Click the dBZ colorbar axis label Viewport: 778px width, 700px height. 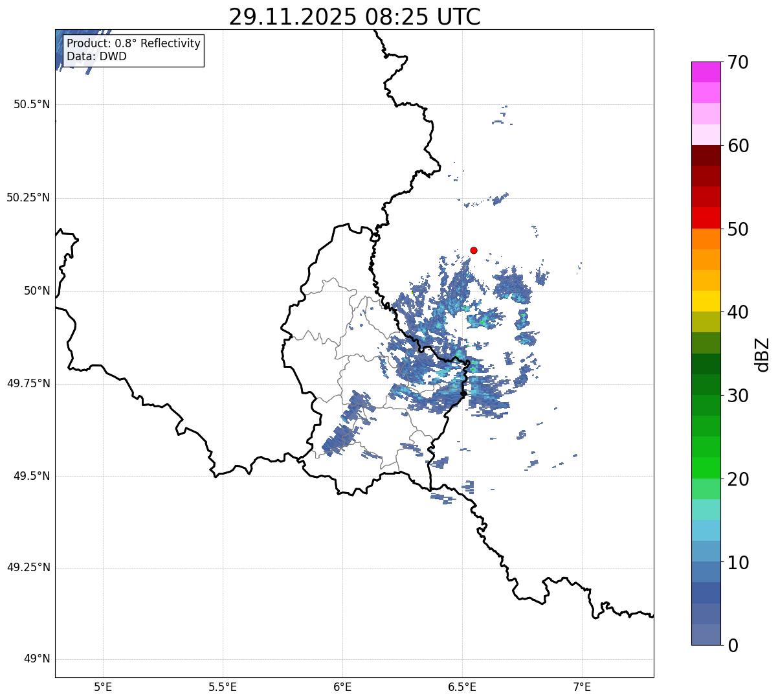(x=762, y=354)
